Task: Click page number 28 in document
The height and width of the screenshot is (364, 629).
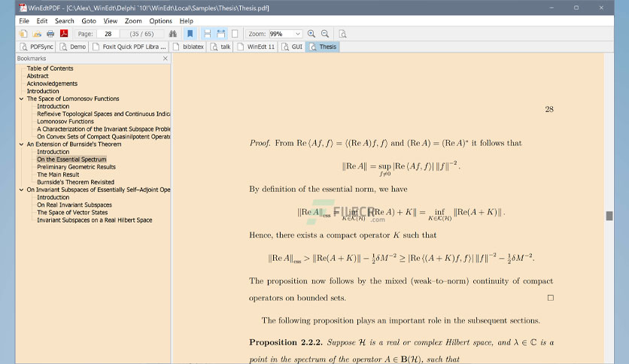Action: tap(549, 110)
